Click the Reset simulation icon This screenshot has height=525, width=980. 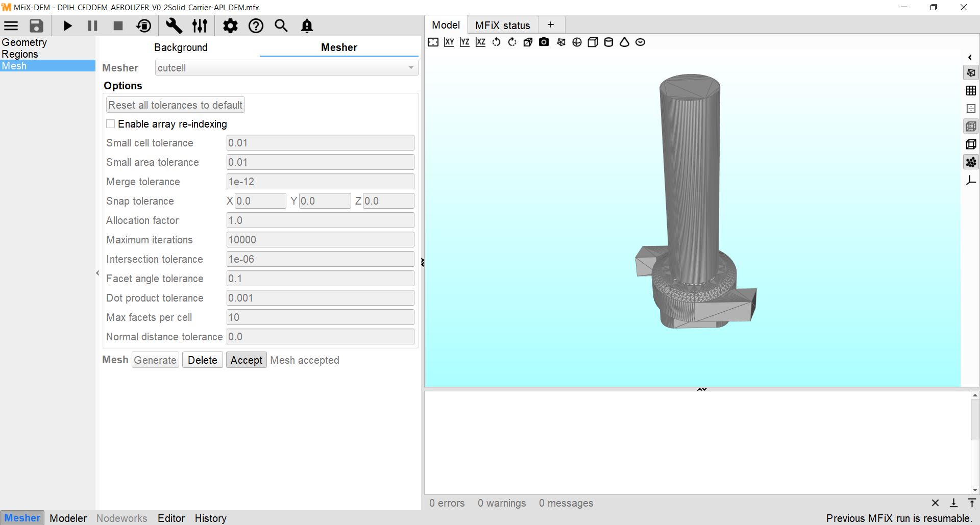pyautogui.click(x=144, y=26)
